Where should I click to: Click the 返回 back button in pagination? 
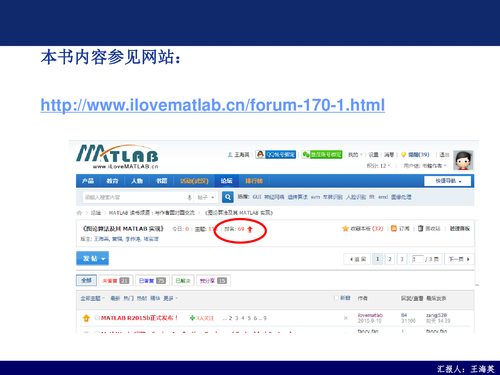(x=357, y=259)
